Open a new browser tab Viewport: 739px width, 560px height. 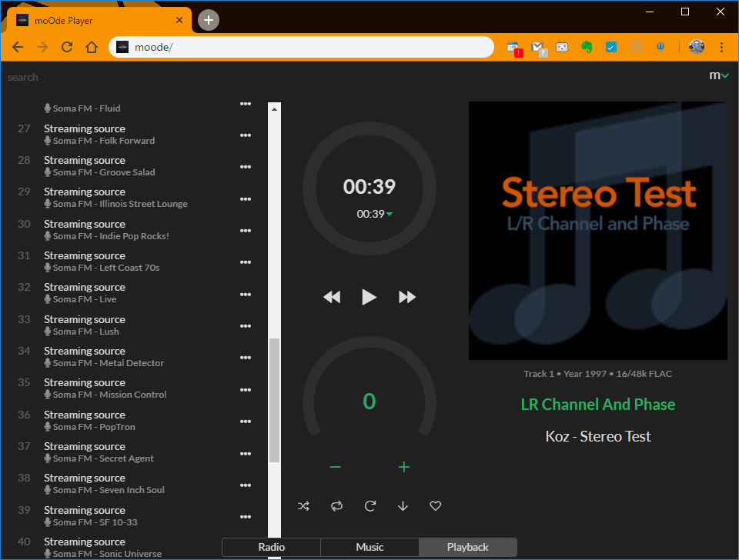pyautogui.click(x=209, y=20)
